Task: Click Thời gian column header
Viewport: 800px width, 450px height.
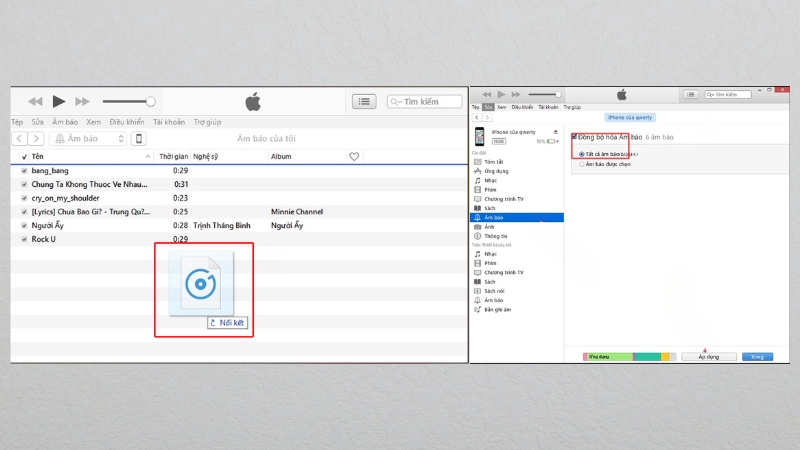Action: 173,157
